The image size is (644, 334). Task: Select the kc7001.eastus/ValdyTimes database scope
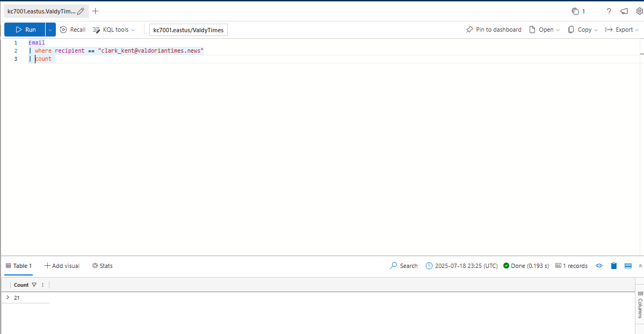click(x=188, y=30)
